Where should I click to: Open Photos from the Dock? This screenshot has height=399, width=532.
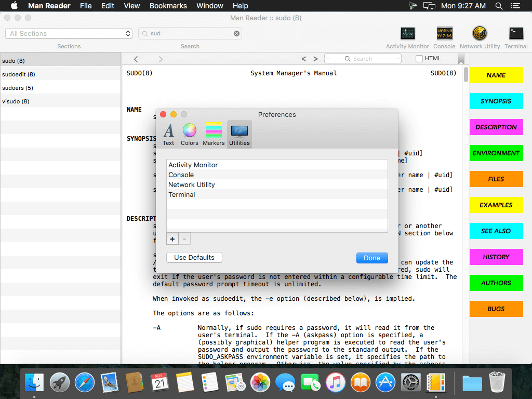click(x=260, y=383)
